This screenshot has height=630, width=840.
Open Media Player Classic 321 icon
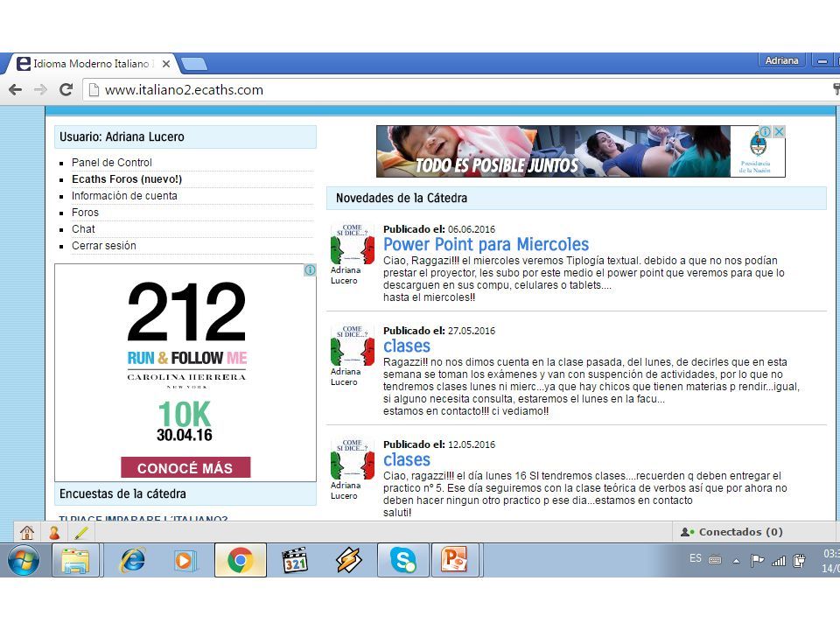pos(295,560)
